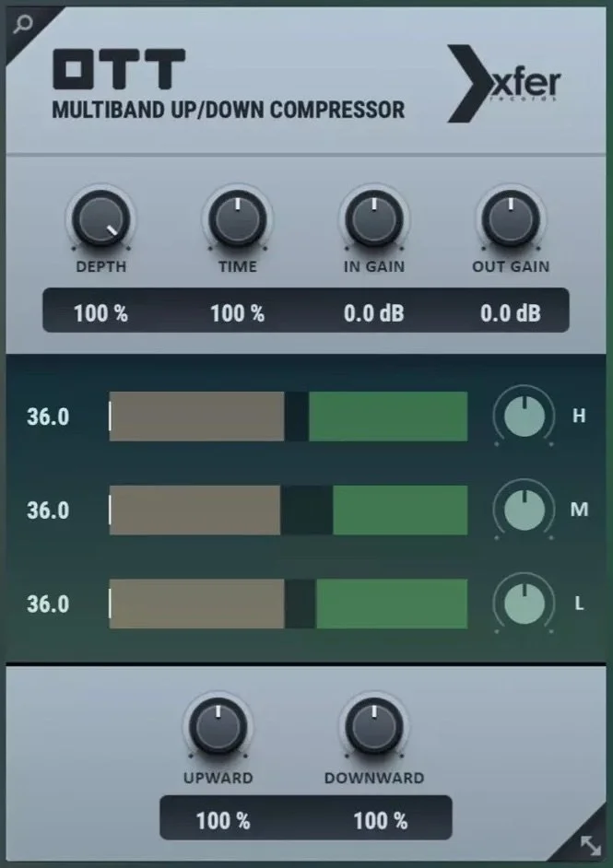Click the M band tan upward threshold bar
The height and width of the screenshot is (868, 613).
[x=195, y=510]
